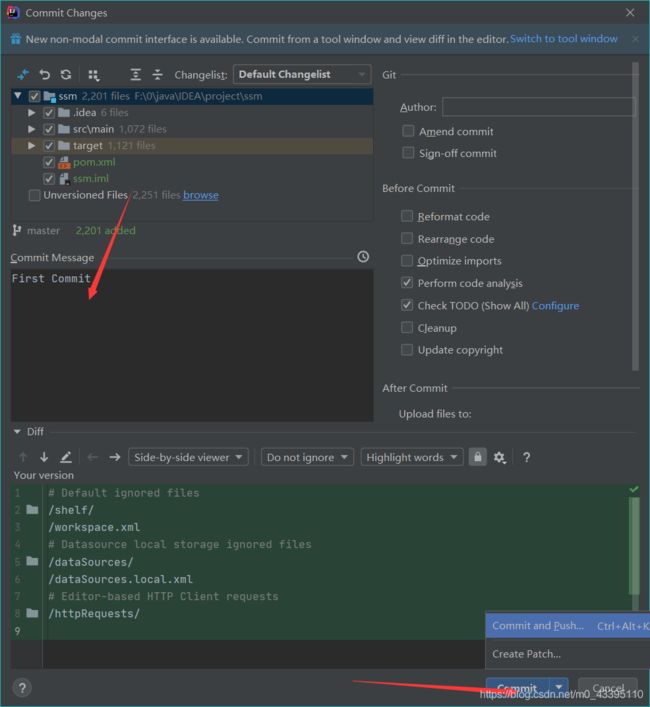Click the Show Diff toolbar icon
Image resolution: width=650 pixels, height=707 pixels.
[23, 74]
